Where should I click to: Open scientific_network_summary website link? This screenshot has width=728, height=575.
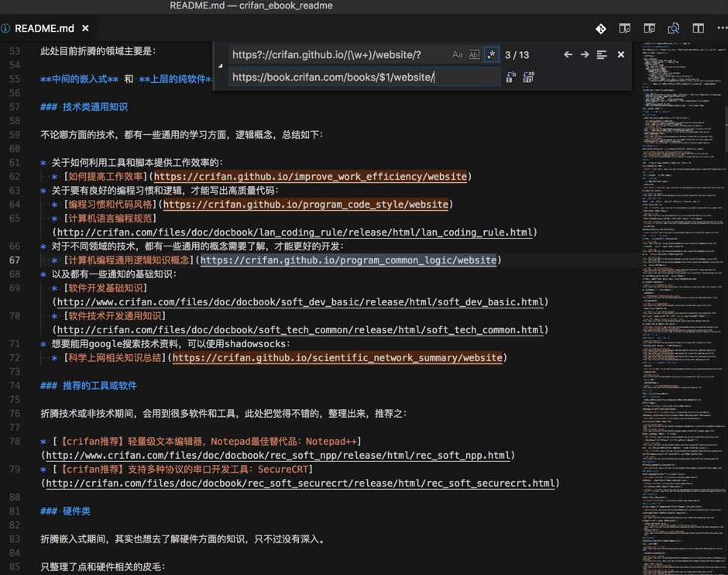(338, 358)
